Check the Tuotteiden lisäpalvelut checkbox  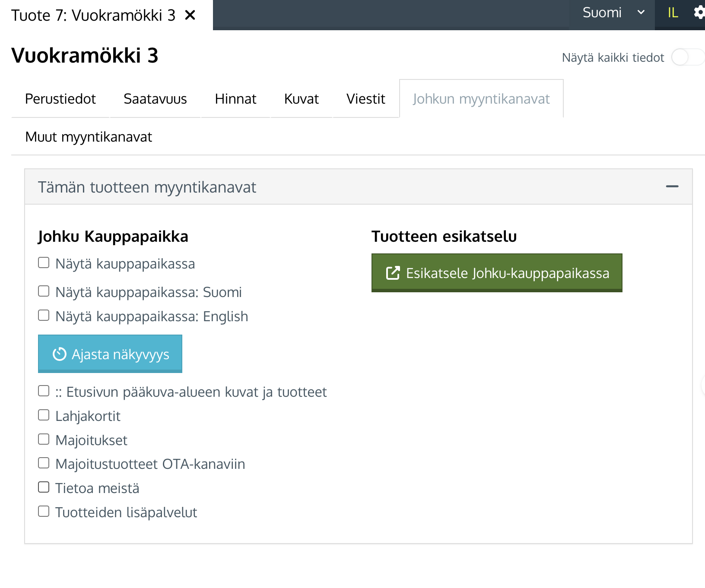click(44, 511)
